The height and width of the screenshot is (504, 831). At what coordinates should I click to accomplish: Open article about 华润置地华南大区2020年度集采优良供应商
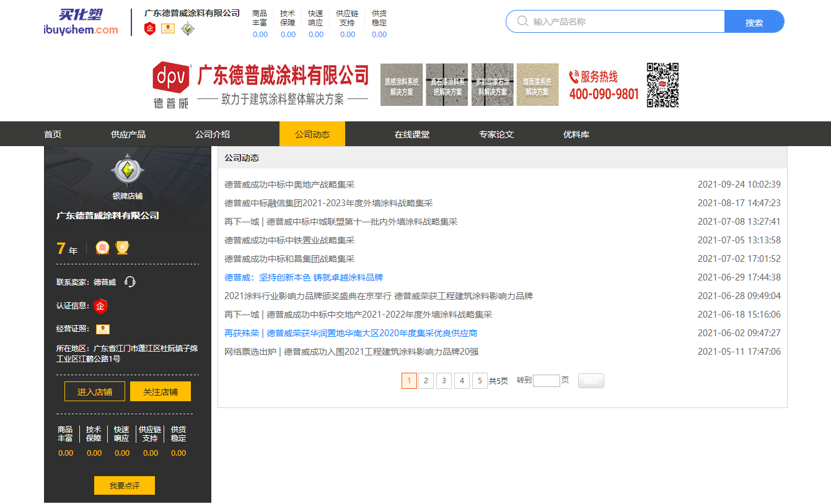pyautogui.click(x=351, y=333)
